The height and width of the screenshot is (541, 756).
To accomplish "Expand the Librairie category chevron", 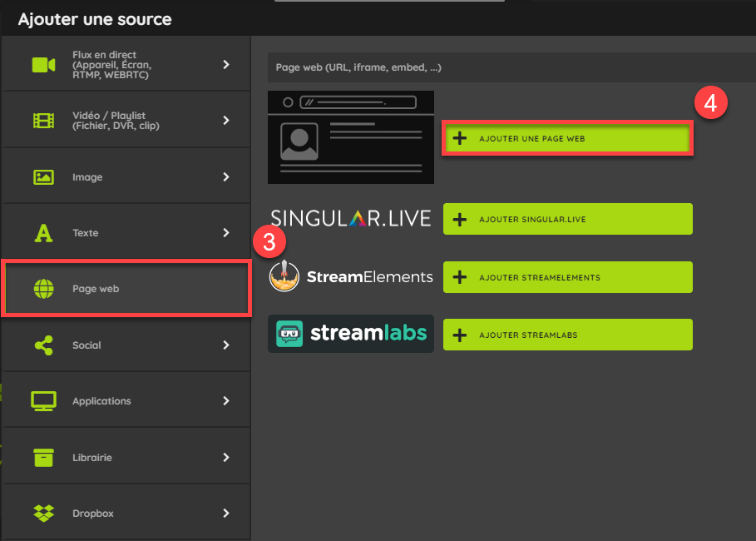I will coord(226,458).
